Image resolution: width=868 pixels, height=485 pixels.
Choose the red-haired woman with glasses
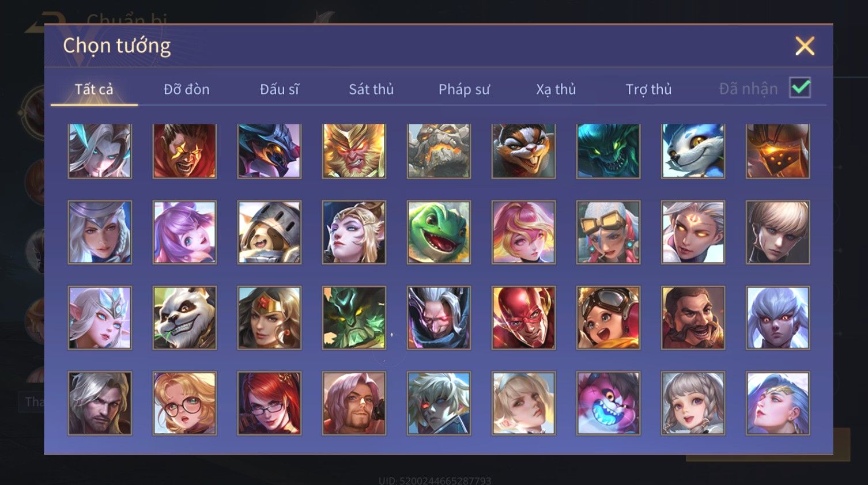(x=269, y=403)
